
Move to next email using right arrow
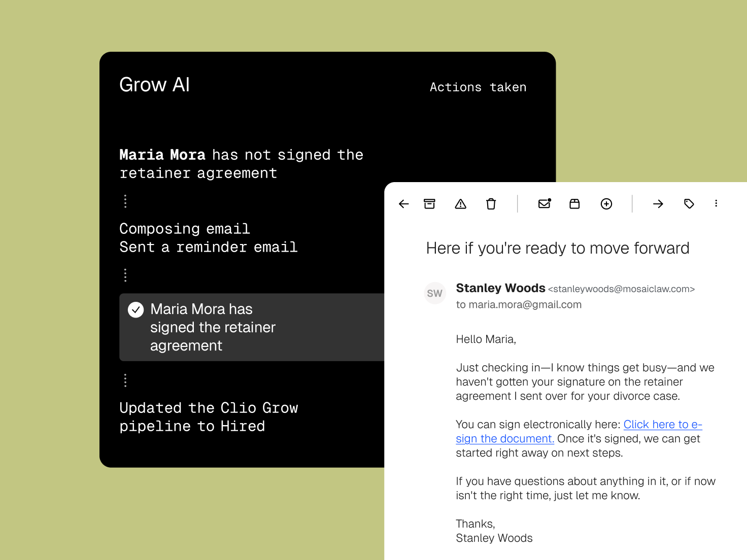[x=658, y=204]
